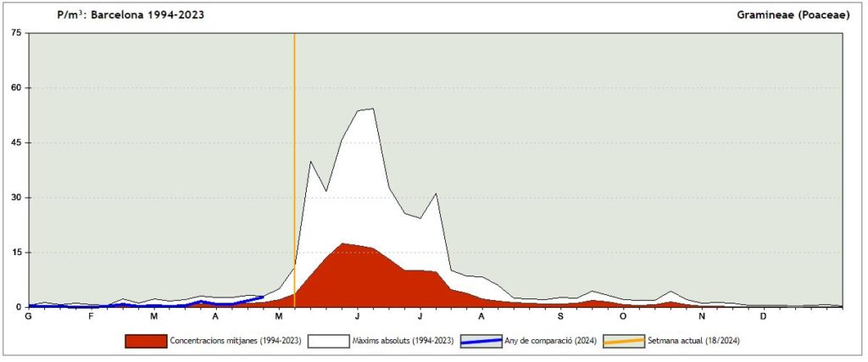The image size is (868, 362).
Task: Click the chart title 'P/m³: Barcelona 1994-2023'
Action: pyautogui.click(x=131, y=15)
